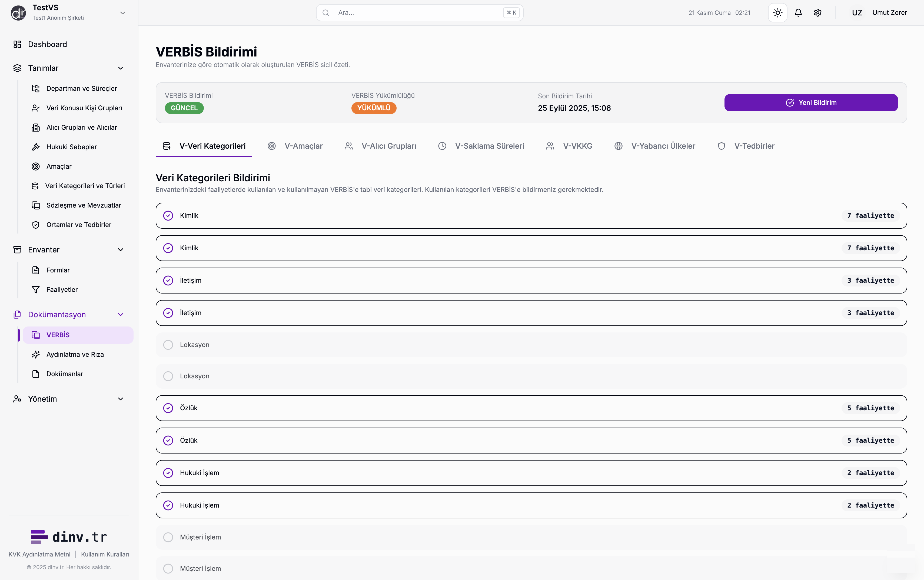Select the first Müşteri İşlem radio circle
The width and height of the screenshot is (924, 580).
click(168, 537)
